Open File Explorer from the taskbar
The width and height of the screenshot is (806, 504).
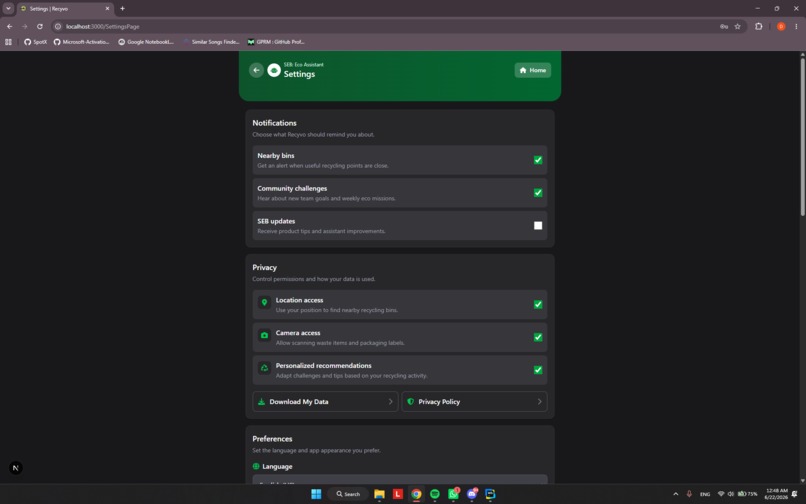(x=379, y=494)
